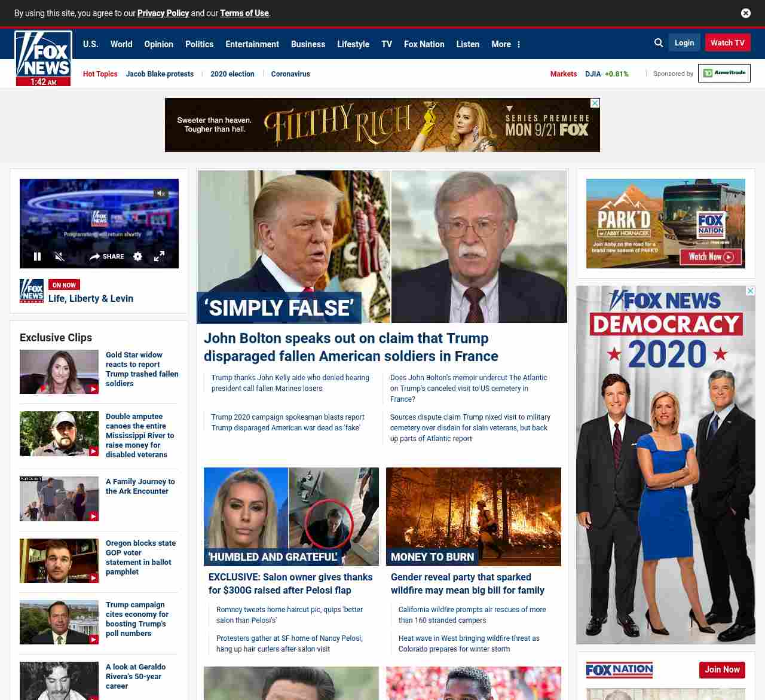This screenshot has width=765, height=700.
Task: Unmute the live video player
Action: [x=59, y=256]
